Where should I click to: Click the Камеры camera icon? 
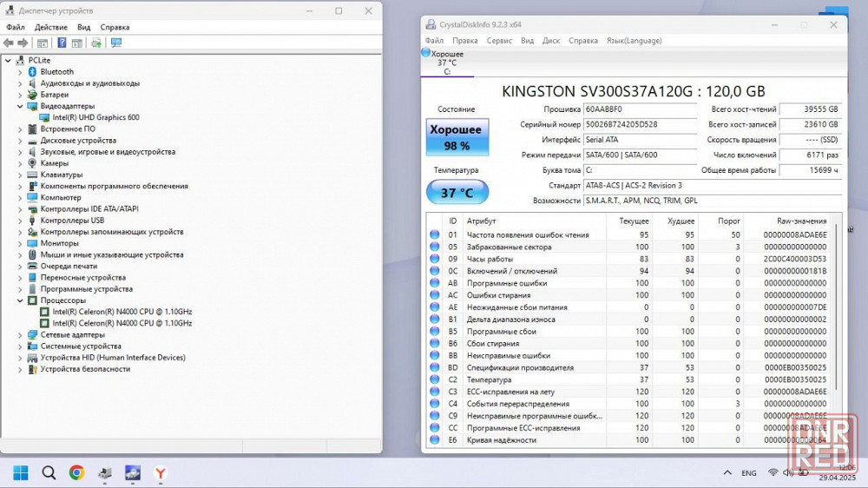coord(32,163)
